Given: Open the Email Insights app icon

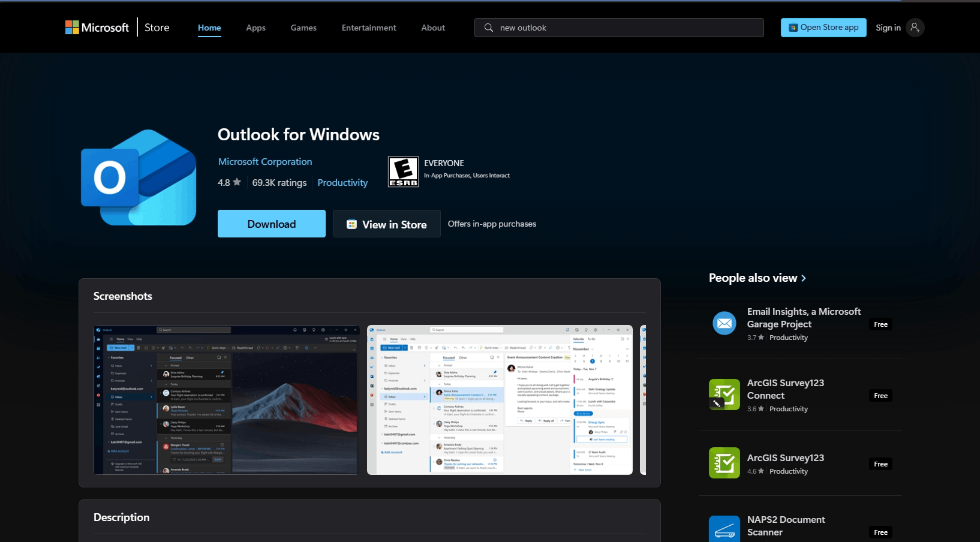Looking at the screenshot, I should pos(725,324).
